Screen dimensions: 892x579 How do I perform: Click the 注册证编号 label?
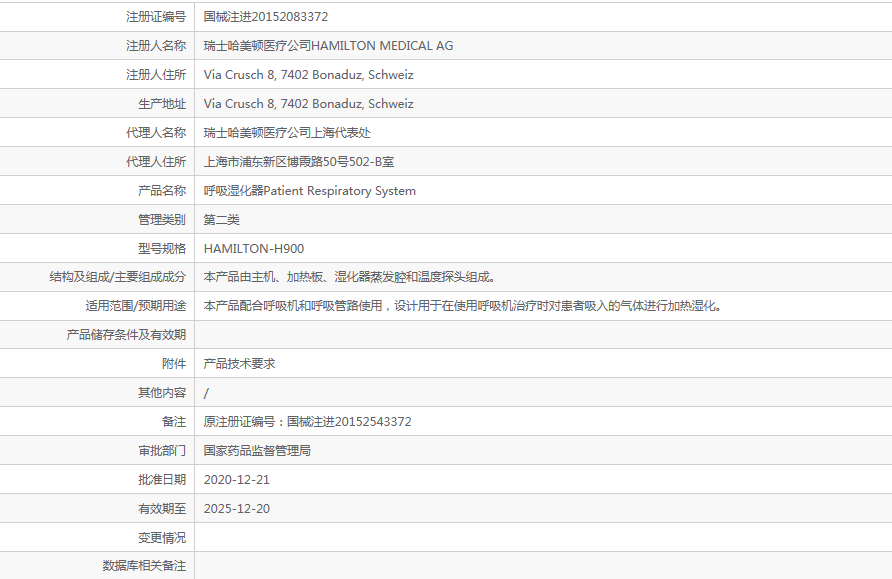click(x=156, y=17)
